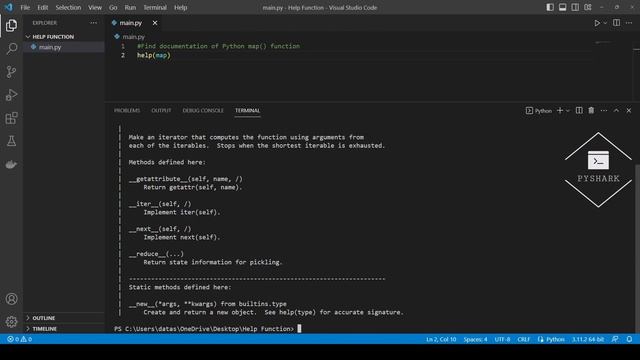Open the Selection menu

[x=68, y=7]
